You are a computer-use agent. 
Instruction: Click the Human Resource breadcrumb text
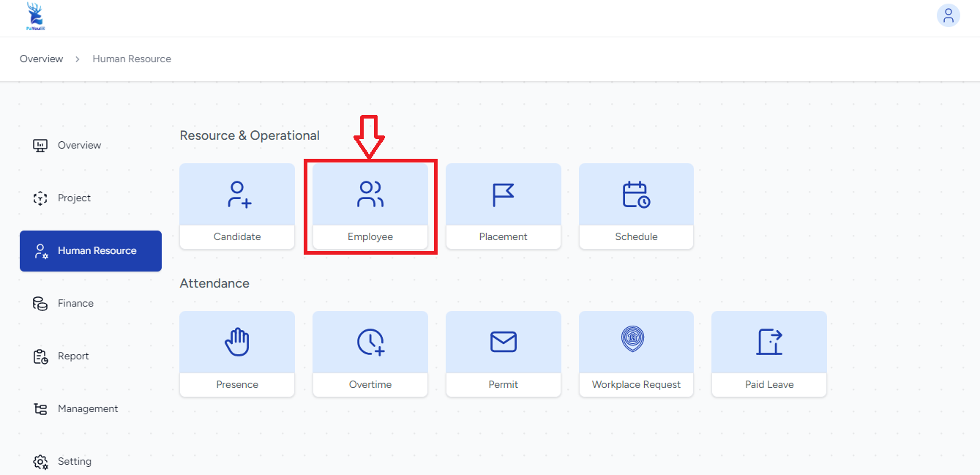132,59
